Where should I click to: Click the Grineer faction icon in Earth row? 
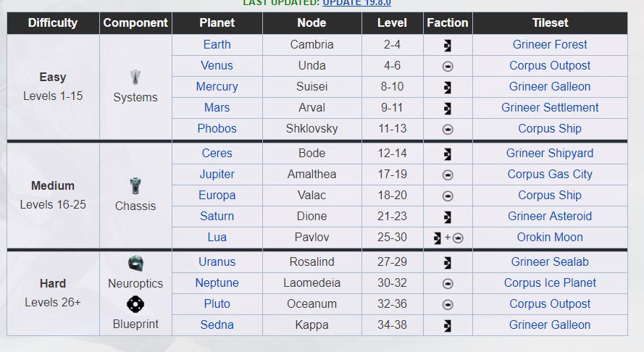coord(448,45)
